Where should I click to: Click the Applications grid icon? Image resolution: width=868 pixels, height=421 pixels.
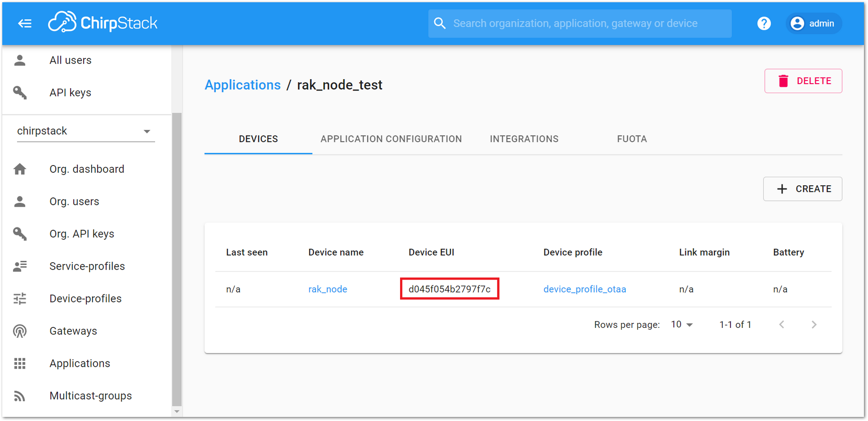(x=20, y=364)
